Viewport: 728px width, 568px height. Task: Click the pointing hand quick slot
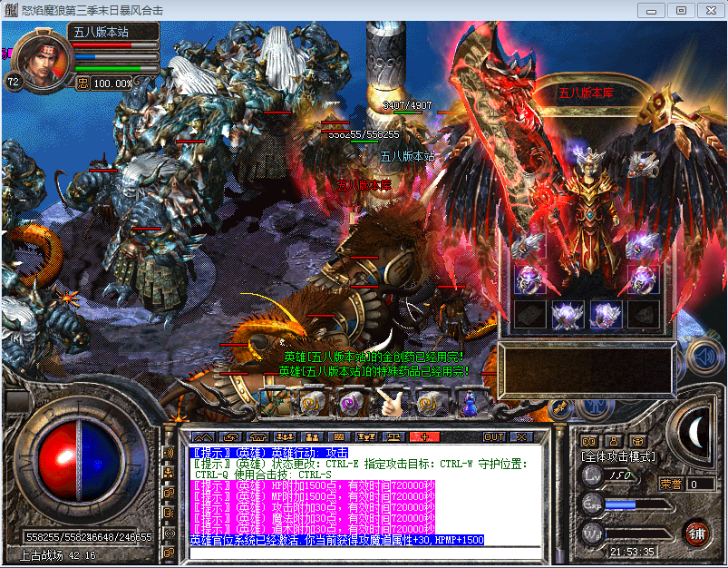(x=392, y=403)
